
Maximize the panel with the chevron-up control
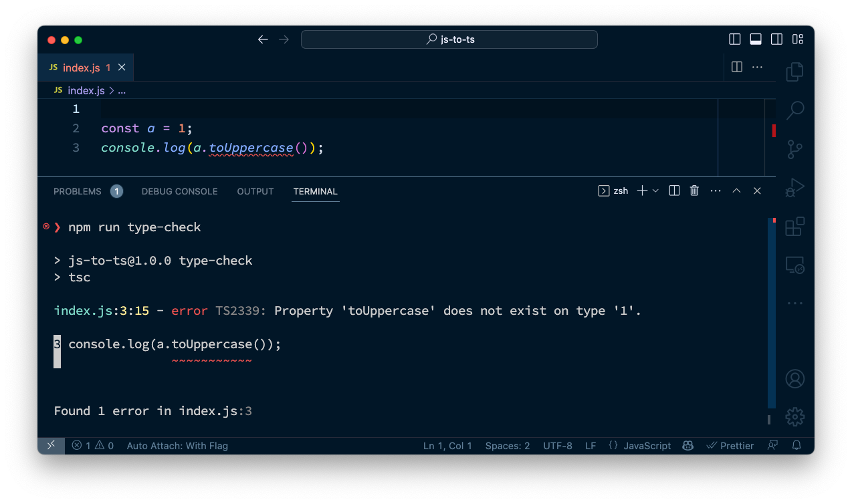click(x=736, y=191)
